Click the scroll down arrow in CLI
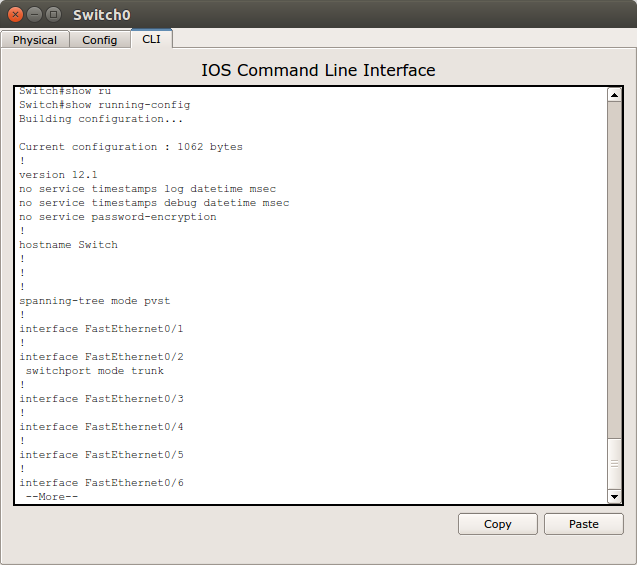 pyautogui.click(x=614, y=497)
